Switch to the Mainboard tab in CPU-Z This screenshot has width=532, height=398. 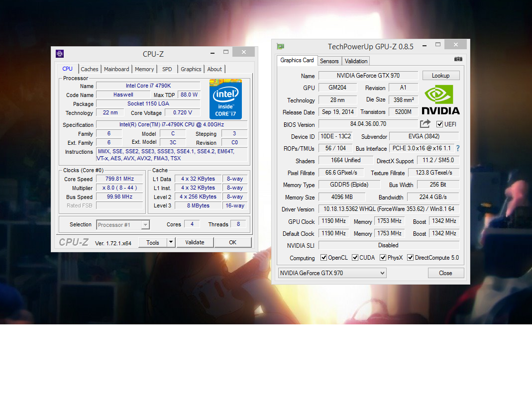point(116,69)
